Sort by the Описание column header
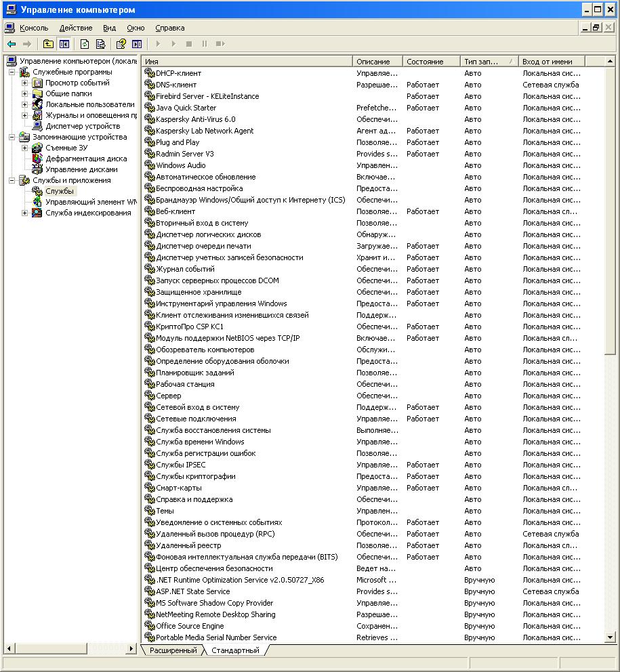 (x=377, y=61)
